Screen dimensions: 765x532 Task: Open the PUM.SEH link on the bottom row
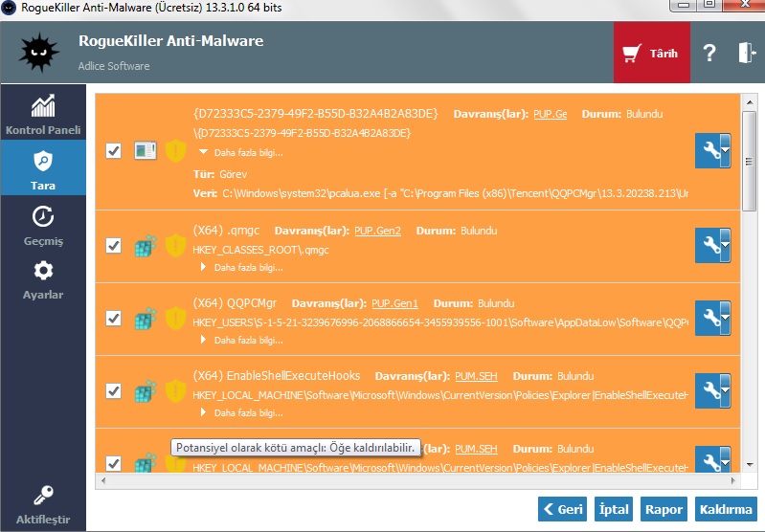click(476, 449)
